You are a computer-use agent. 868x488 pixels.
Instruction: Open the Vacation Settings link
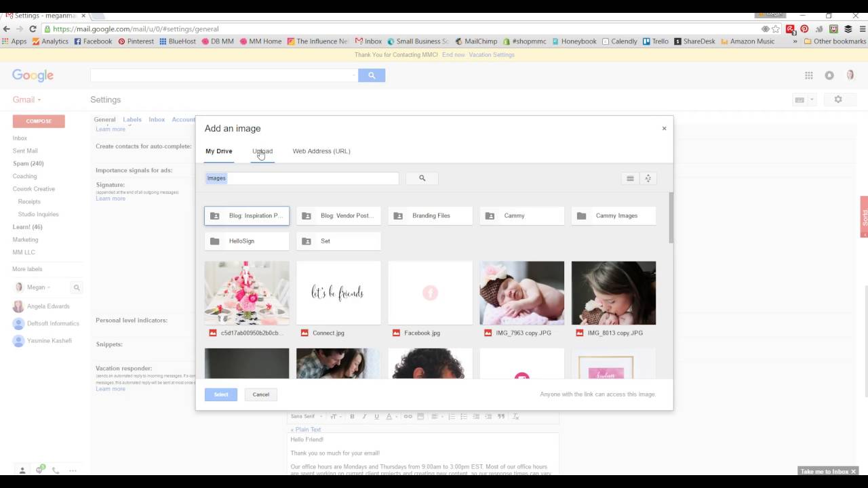[x=492, y=55]
